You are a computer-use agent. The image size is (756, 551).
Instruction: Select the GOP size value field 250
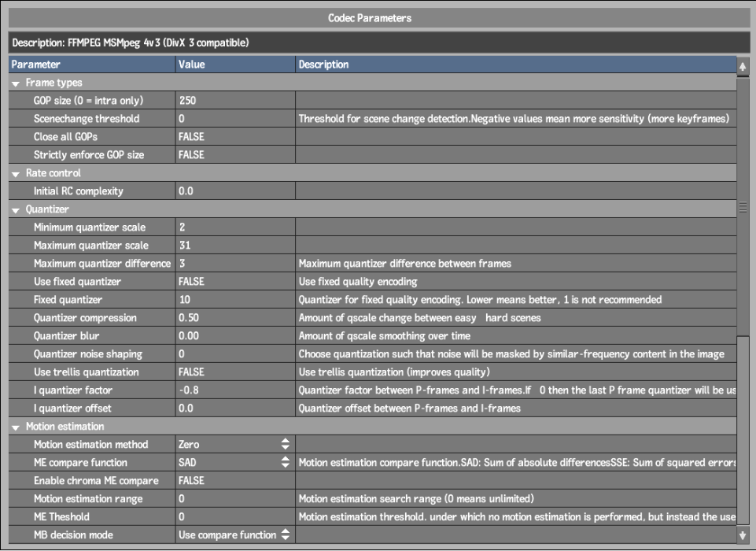tap(235, 100)
